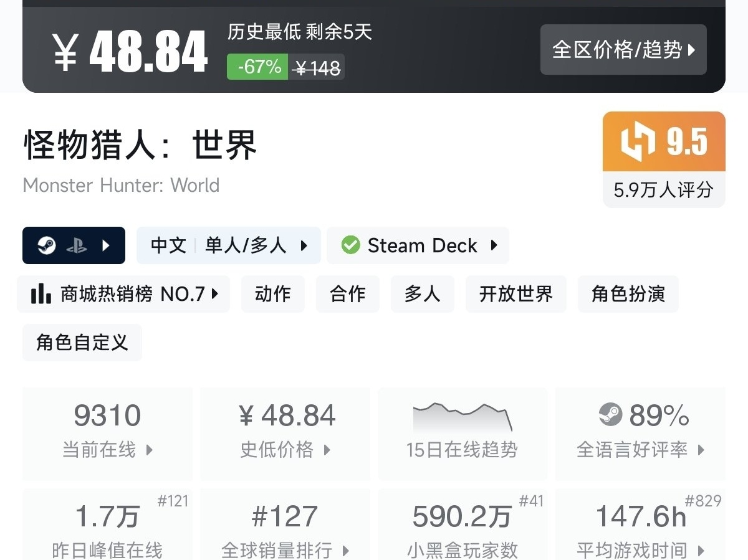Select the 开放世界 tag
Viewport: 748px width, 560px height.
(x=516, y=293)
